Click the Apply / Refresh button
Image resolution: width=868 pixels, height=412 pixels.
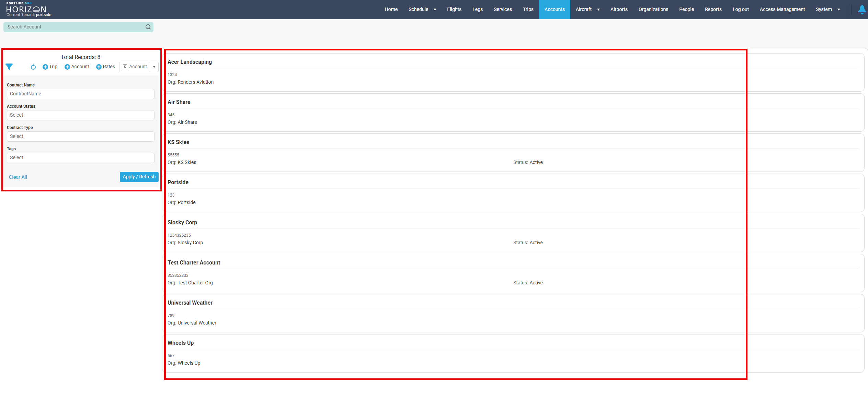[x=139, y=177]
